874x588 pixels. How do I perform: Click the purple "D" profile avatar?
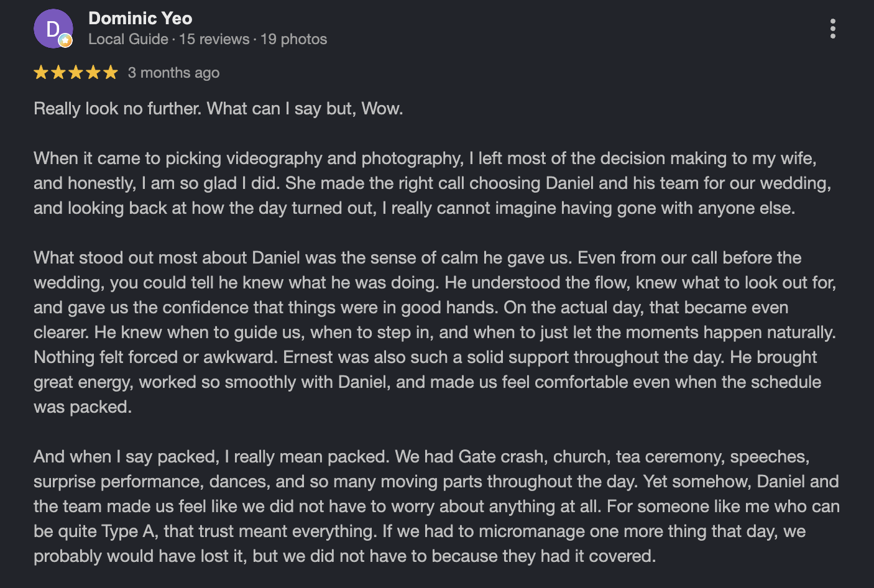coord(53,29)
